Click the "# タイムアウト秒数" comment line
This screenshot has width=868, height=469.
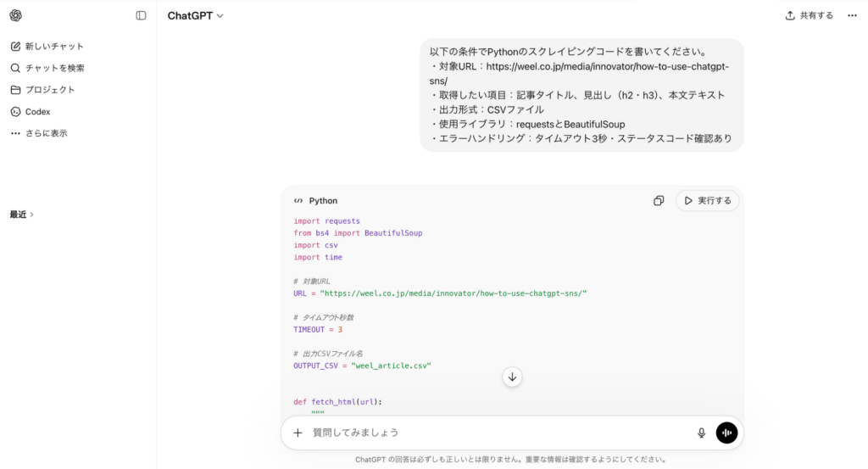pos(323,317)
